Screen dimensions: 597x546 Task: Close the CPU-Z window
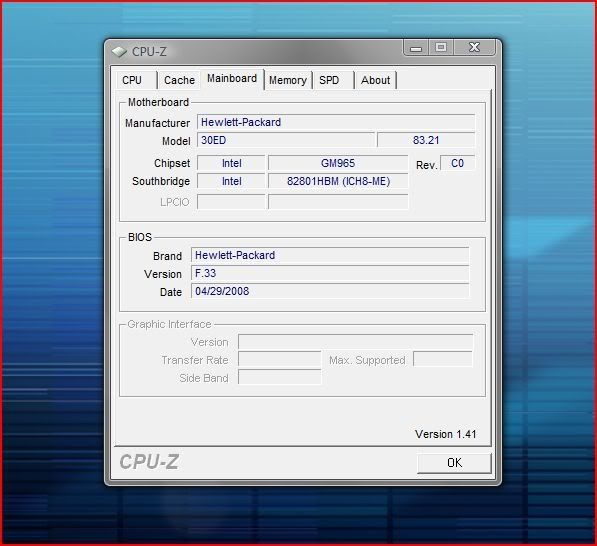(474, 48)
